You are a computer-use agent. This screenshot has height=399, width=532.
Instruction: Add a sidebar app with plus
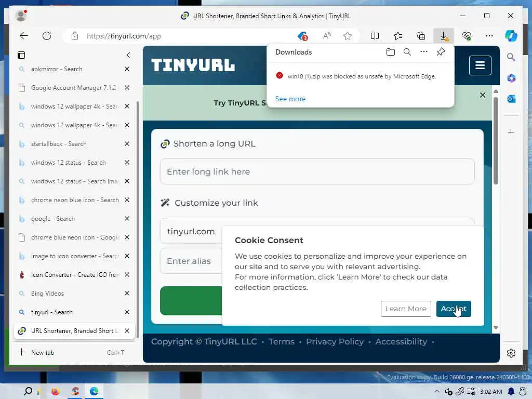click(511, 132)
